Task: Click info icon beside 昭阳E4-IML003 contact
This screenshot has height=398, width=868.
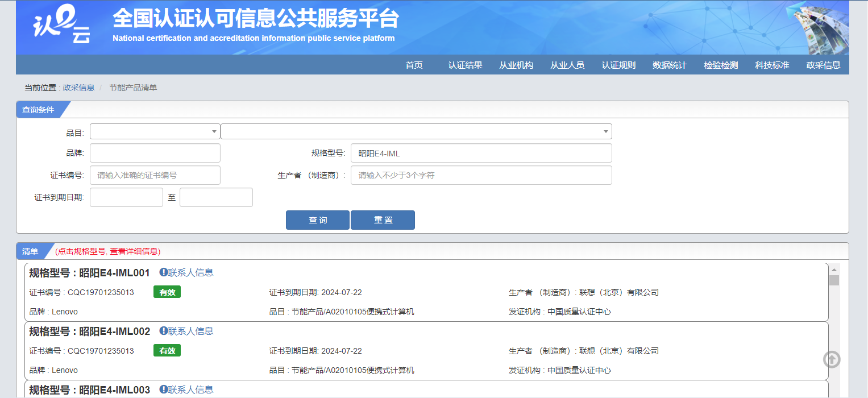Action: tap(163, 389)
